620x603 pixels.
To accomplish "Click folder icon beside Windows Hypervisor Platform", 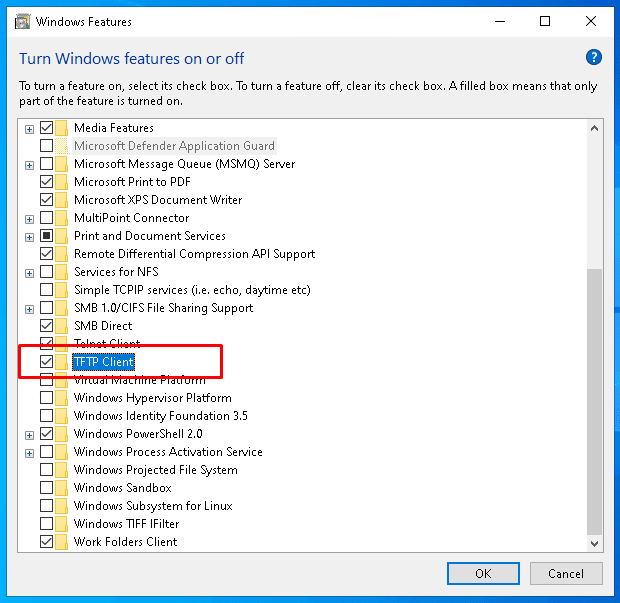I will tap(61, 398).
